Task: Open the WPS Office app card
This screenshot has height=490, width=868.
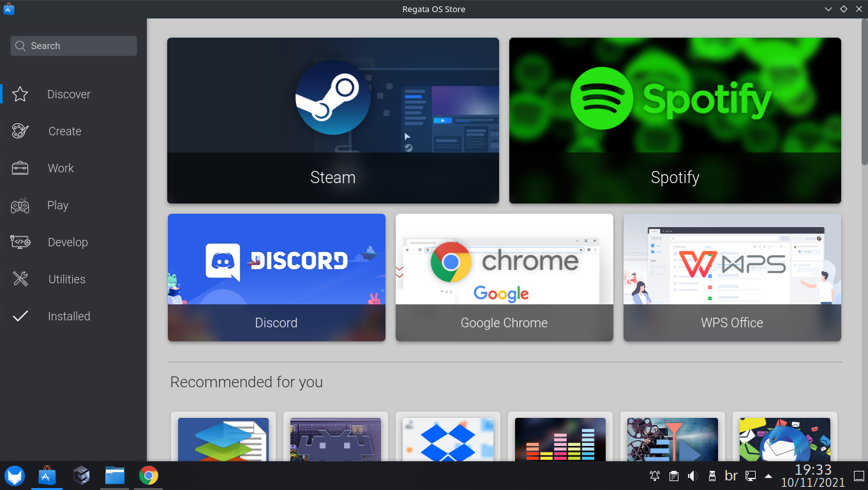Action: click(x=732, y=278)
